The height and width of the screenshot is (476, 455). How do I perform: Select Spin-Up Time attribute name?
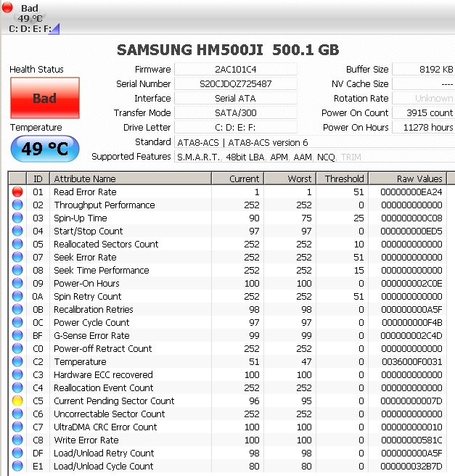(81, 218)
